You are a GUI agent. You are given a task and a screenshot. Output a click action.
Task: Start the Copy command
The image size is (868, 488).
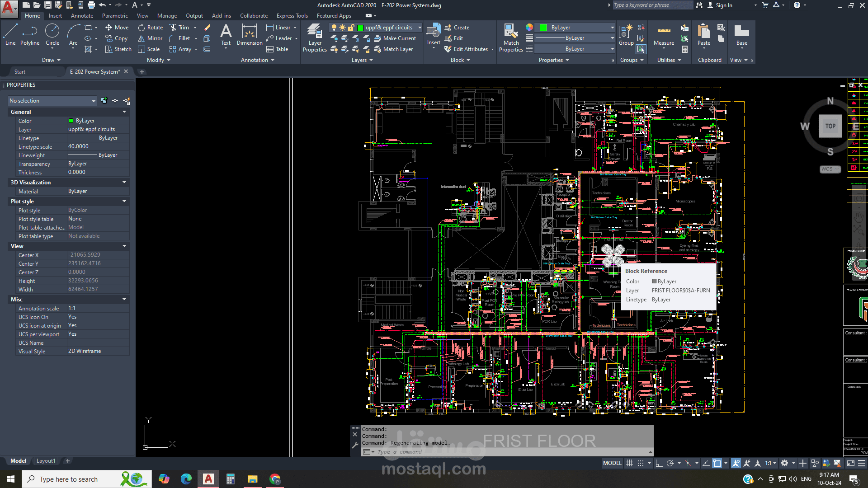coord(117,38)
